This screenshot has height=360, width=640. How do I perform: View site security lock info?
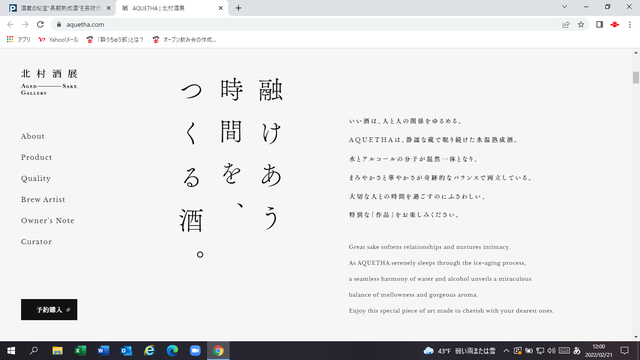(x=59, y=24)
